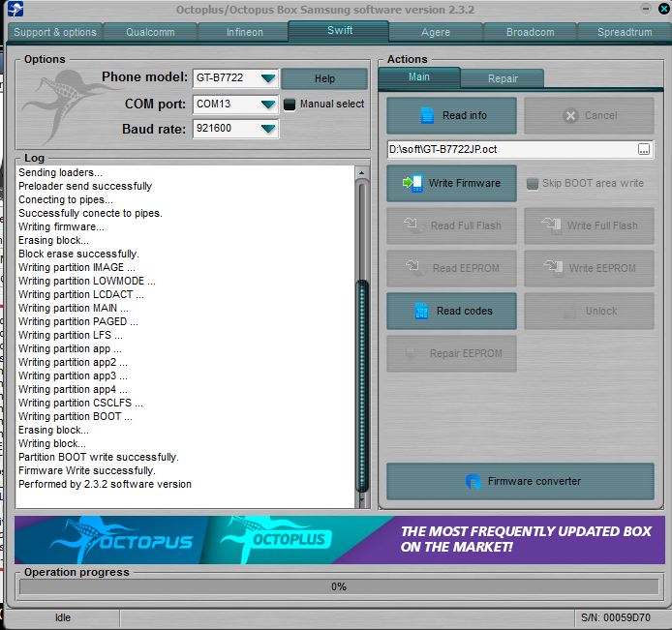
Task: Click the Write Full Flash icon
Action: click(x=552, y=225)
